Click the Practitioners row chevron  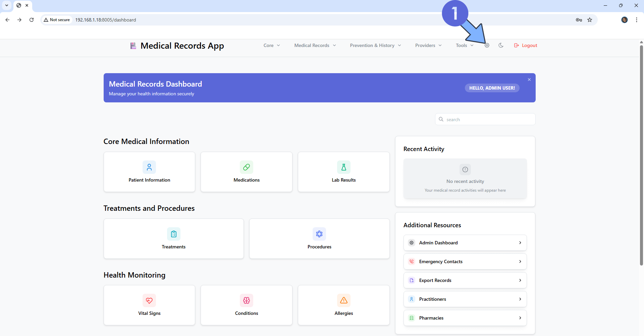[520, 299]
